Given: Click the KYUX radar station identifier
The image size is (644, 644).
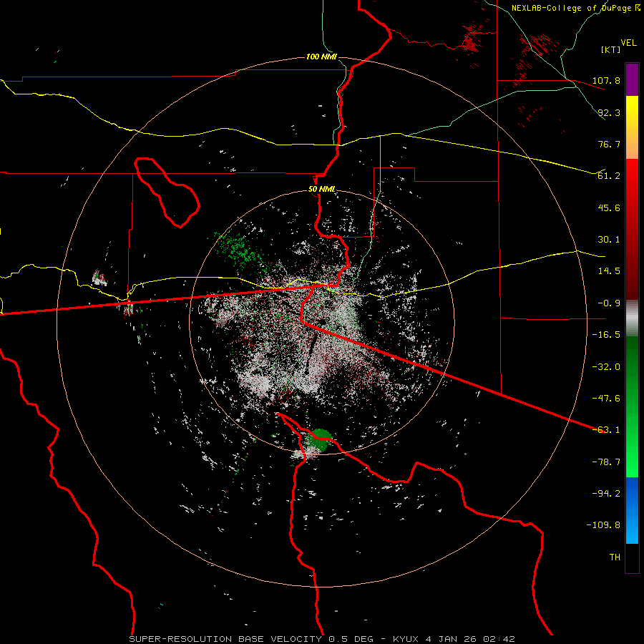Looking at the screenshot, I should pyautogui.click(x=406, y=639).
